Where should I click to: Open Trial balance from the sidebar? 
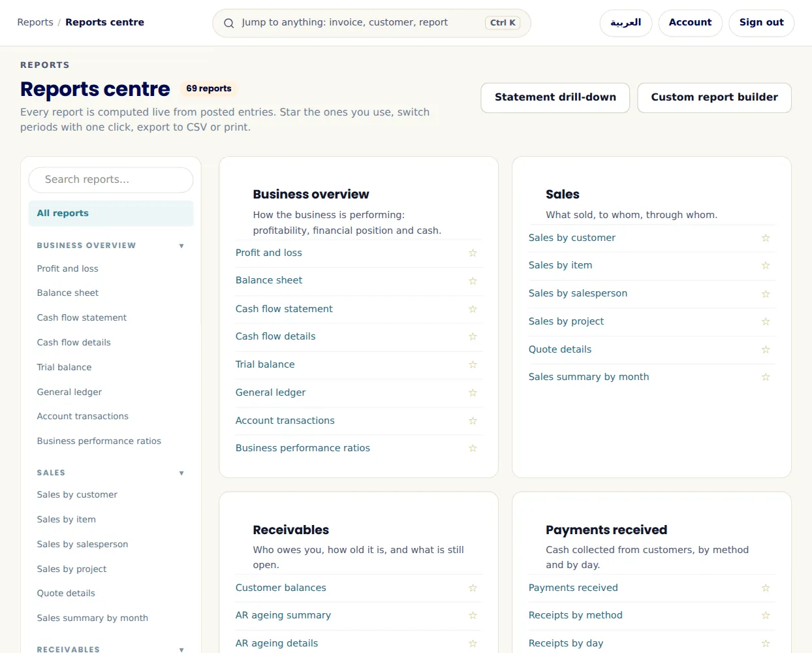pyautogui.click(x=65, y=368)
